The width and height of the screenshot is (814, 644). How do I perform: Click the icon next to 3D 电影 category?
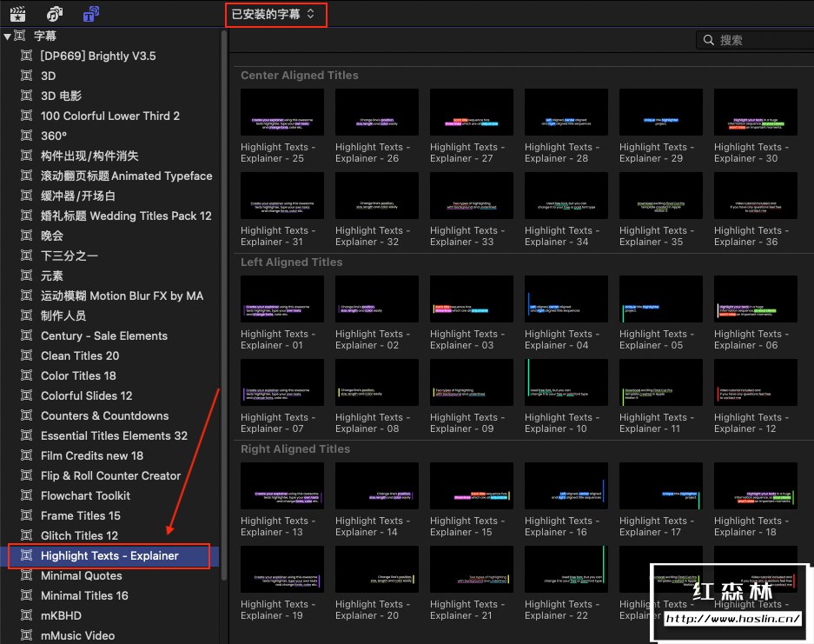point(26,96)
